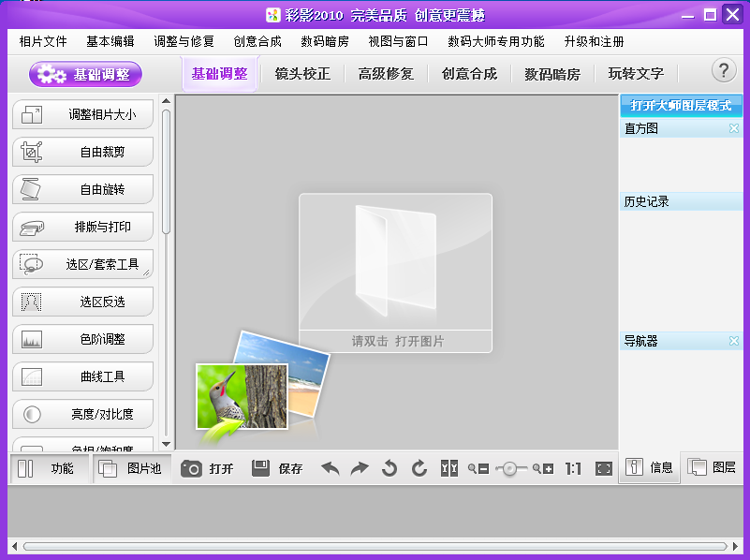
Task: Rotate clockwise using toolbar icon
Action: 419,468
